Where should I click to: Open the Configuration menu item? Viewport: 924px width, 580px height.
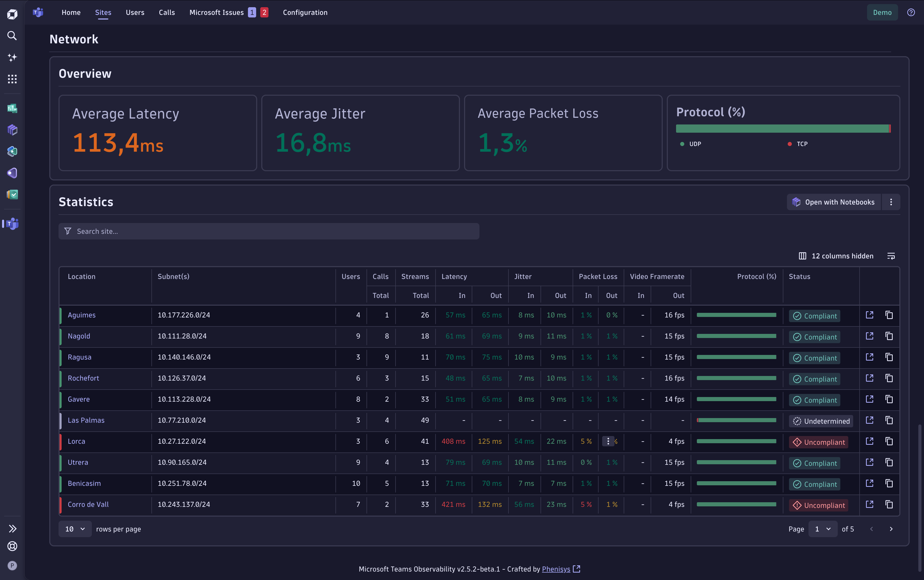(305, 12)
